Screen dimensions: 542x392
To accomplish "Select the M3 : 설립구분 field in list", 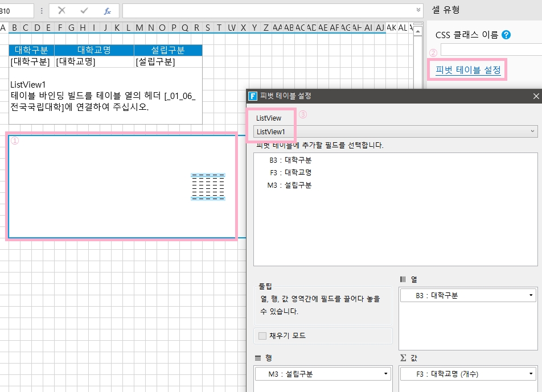I will point(289,185).
